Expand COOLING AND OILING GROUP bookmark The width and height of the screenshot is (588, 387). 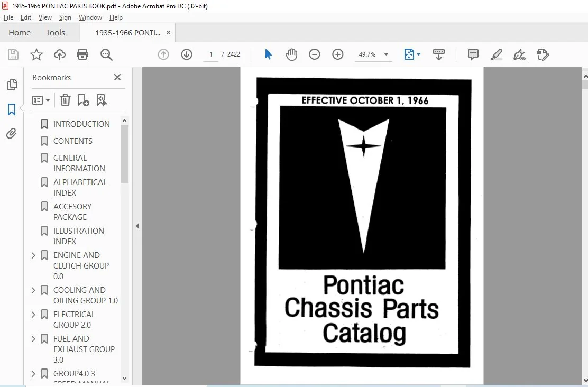33,290
